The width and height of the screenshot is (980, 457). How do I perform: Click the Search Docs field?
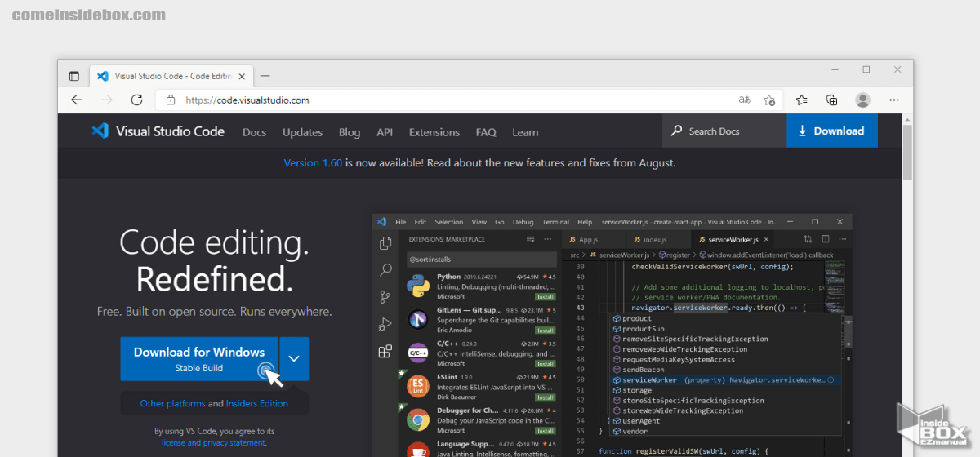(x=724, y=131)
